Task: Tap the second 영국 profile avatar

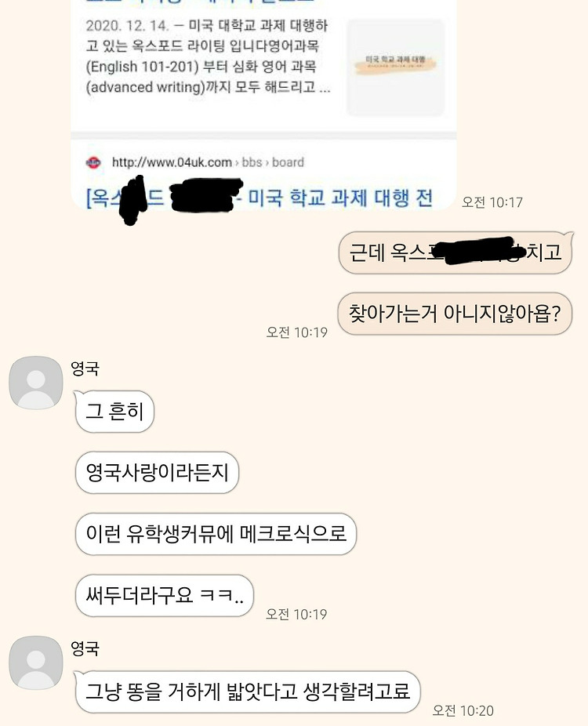Action: coord(35,662)
